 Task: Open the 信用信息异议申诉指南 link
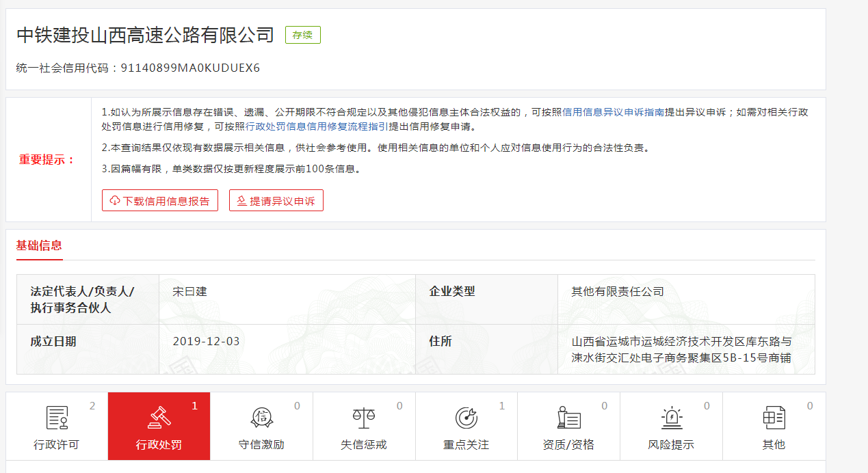[x=614, y=113]
